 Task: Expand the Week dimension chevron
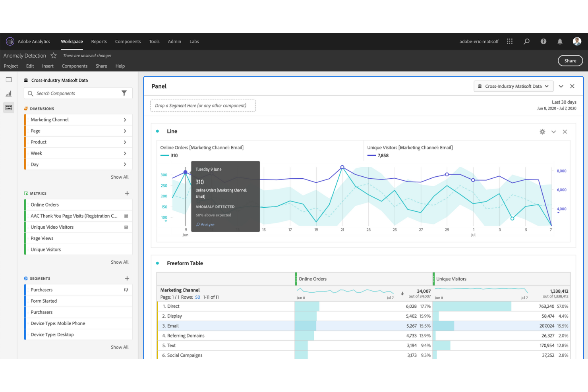tap(125, 153)
